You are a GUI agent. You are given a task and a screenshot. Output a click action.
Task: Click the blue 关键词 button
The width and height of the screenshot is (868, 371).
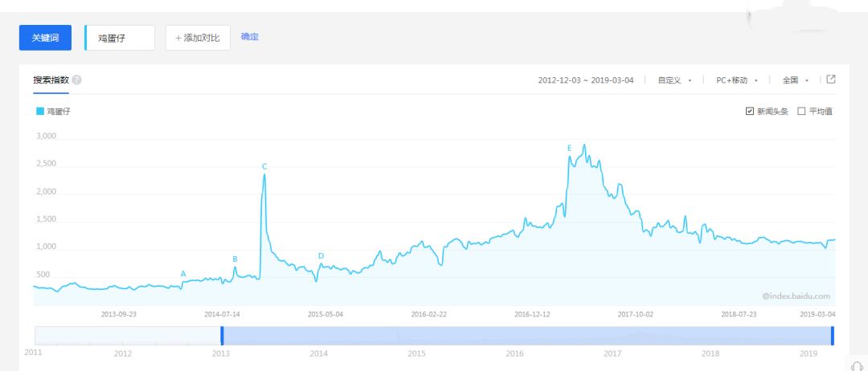point(45,38)
